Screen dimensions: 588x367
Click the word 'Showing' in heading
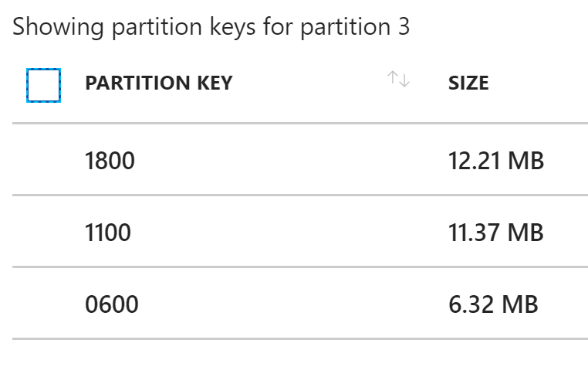click(x=58, y=27)
